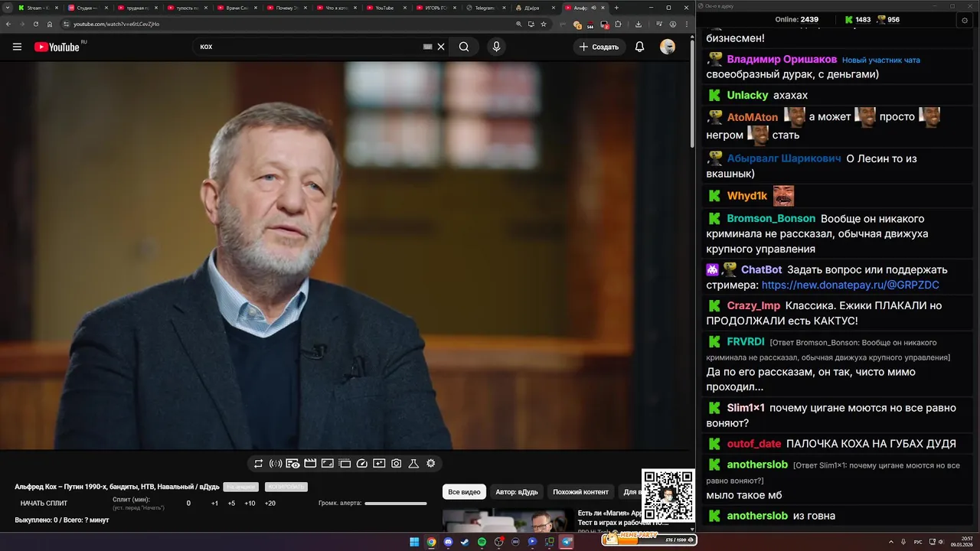Click the split minutes value 0
Image resolution: width=980 pixels, height=551 pixels.
tap(188, 504)
